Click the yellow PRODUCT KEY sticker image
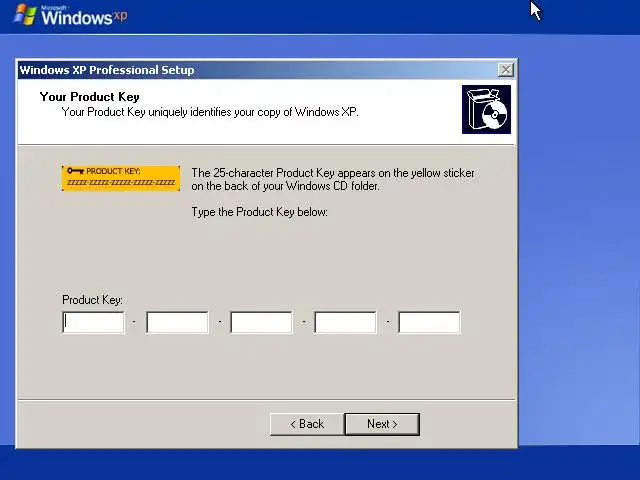This screenshot has height=480, width=640. (121, 178)
